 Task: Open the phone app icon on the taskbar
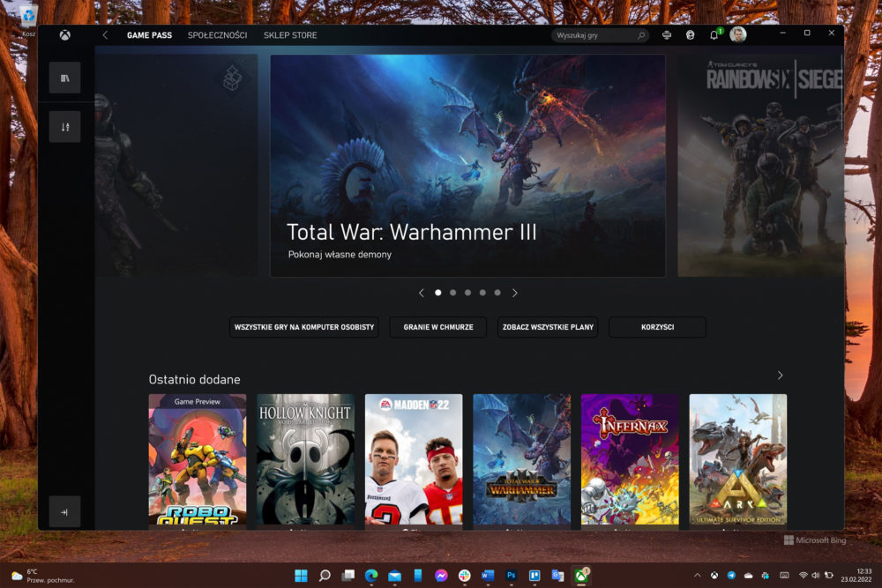pyautogui.click(x=418, y=576)
